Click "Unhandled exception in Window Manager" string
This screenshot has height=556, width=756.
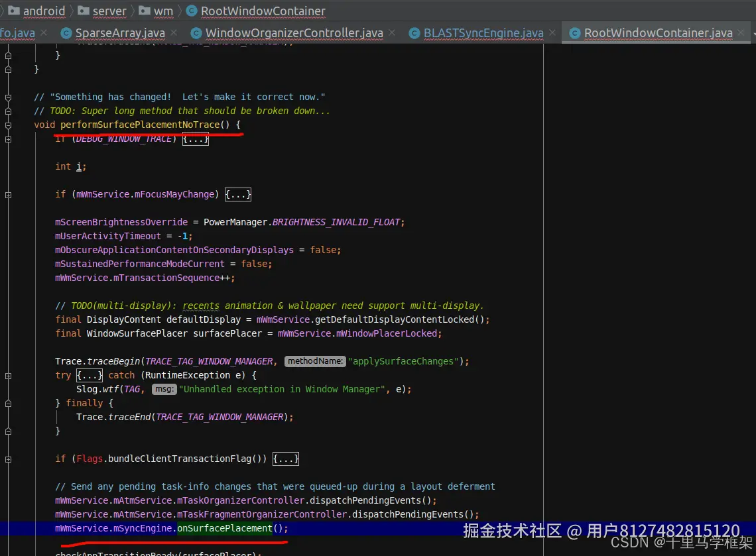tap(282, 389)
